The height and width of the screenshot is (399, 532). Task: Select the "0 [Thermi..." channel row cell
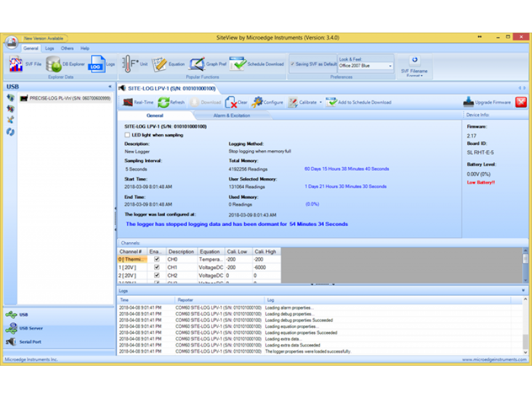coord(132,259)
